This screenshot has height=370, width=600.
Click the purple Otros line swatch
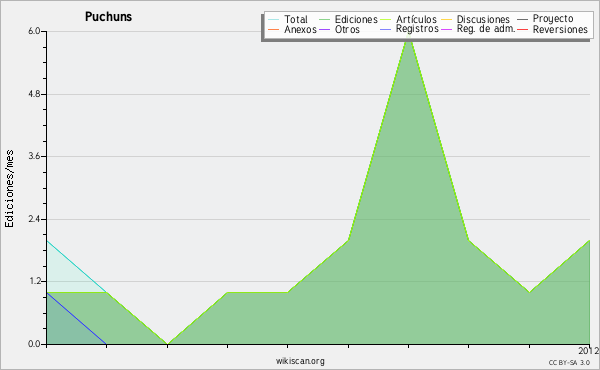click(x=324, y=29)
